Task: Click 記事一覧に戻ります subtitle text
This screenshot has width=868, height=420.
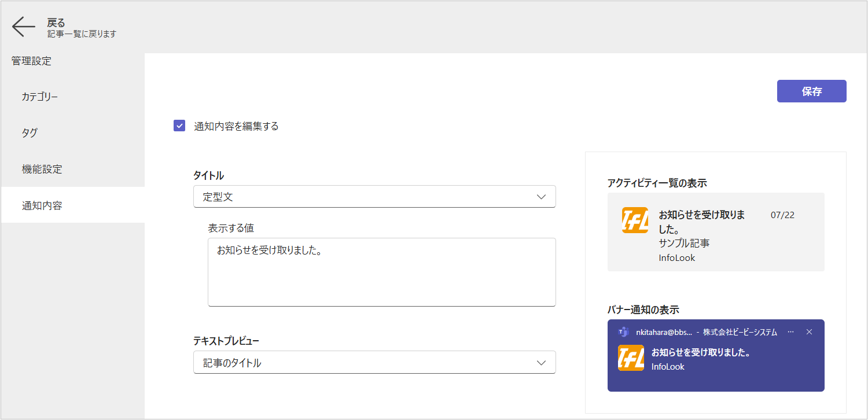Action: 82,34
